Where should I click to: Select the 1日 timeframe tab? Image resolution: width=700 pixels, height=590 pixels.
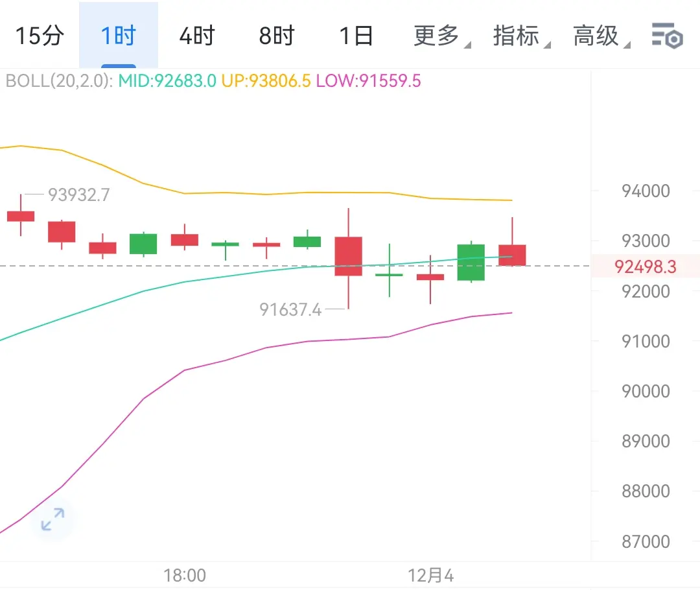tap(356, 35)
